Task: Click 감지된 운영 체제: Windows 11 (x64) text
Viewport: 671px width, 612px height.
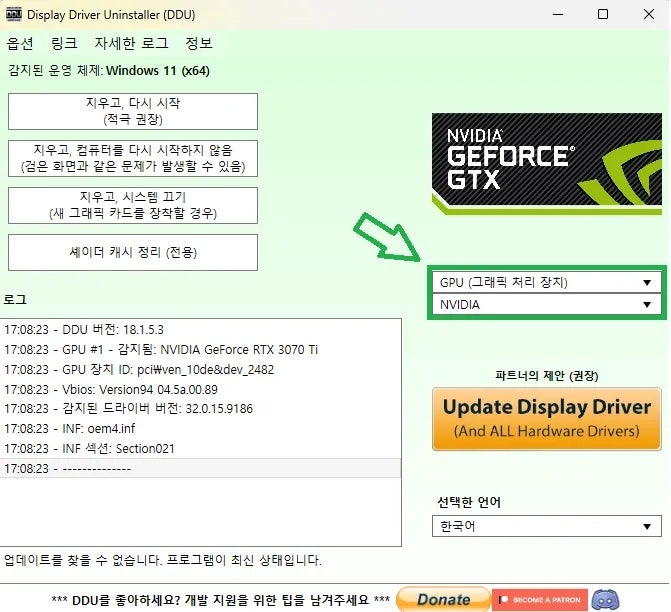Action: 109,71
